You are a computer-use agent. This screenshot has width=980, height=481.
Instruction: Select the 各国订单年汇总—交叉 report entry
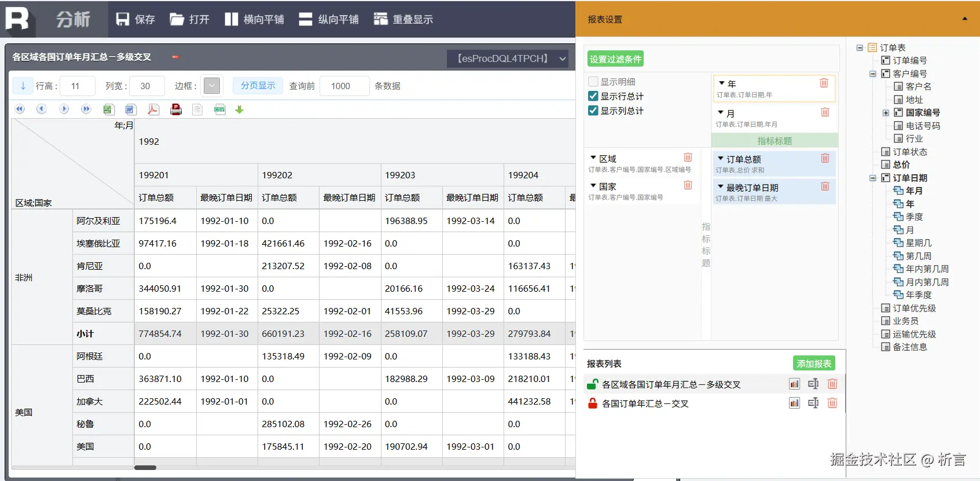pos(645,403)
